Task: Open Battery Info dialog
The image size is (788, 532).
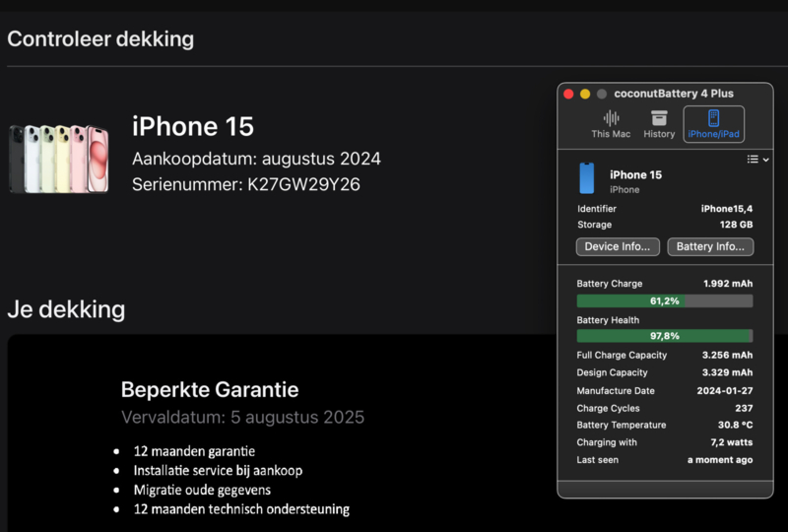Action: pyautogui.click(x=710, y=247)
